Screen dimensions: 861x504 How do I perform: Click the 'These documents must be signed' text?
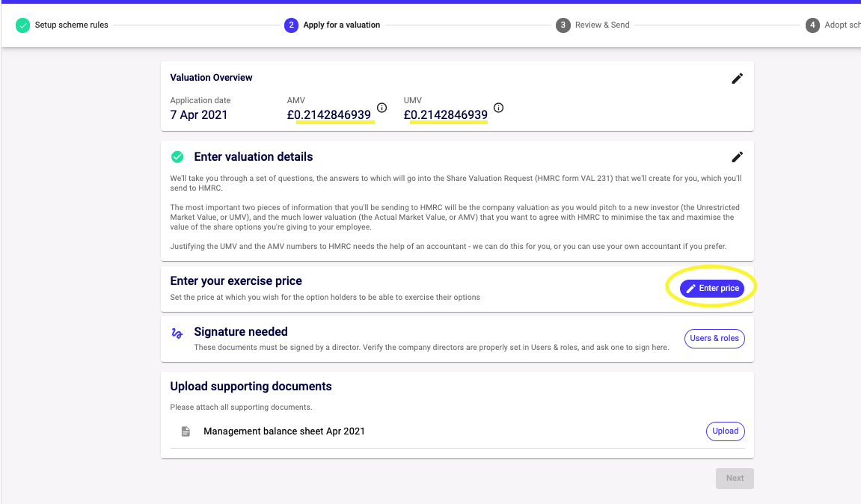[432, 348]
